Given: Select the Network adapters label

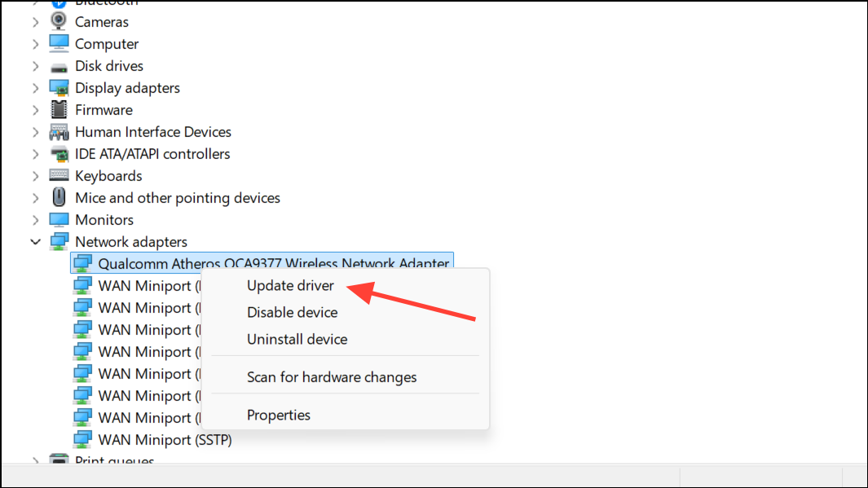Looking at the screenshot, I should pyautogui.click(x=131, y=242).
